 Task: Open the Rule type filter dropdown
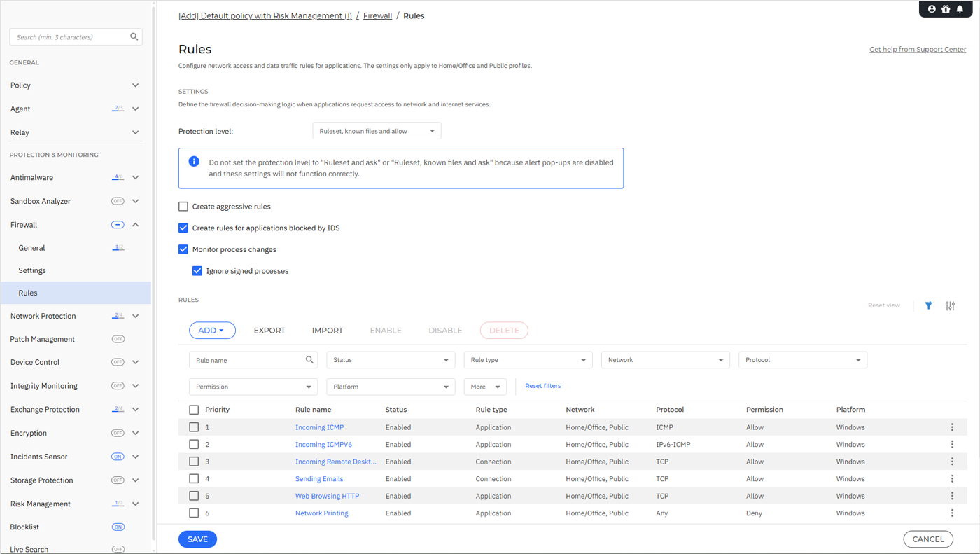[528, 360]
